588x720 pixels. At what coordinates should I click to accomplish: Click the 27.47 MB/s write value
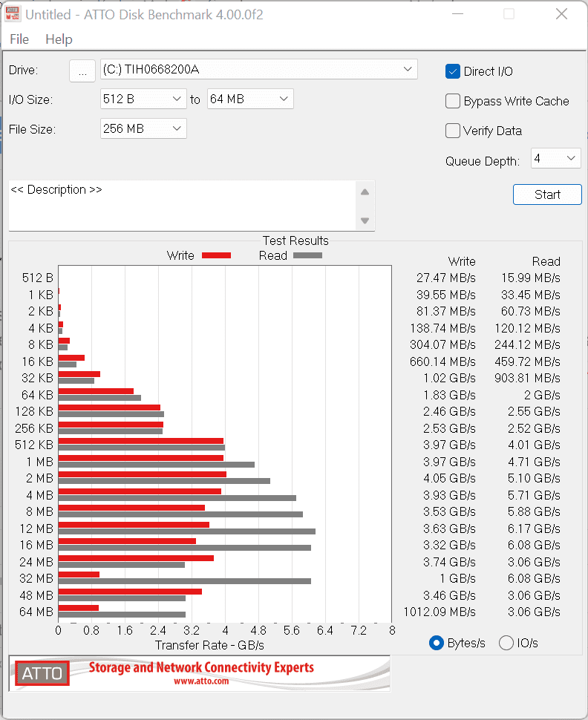pyautogui.click(x=445, y=278)
